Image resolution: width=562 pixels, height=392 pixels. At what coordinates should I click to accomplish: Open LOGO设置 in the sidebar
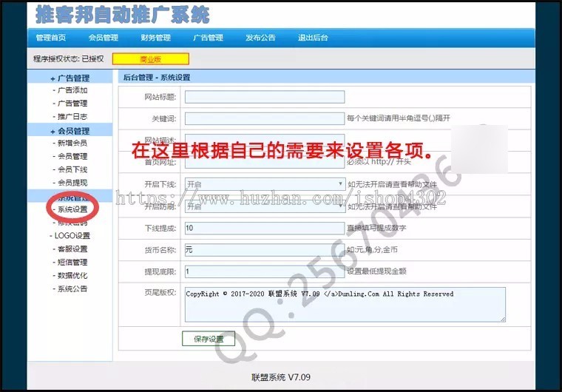coord(72,236)
